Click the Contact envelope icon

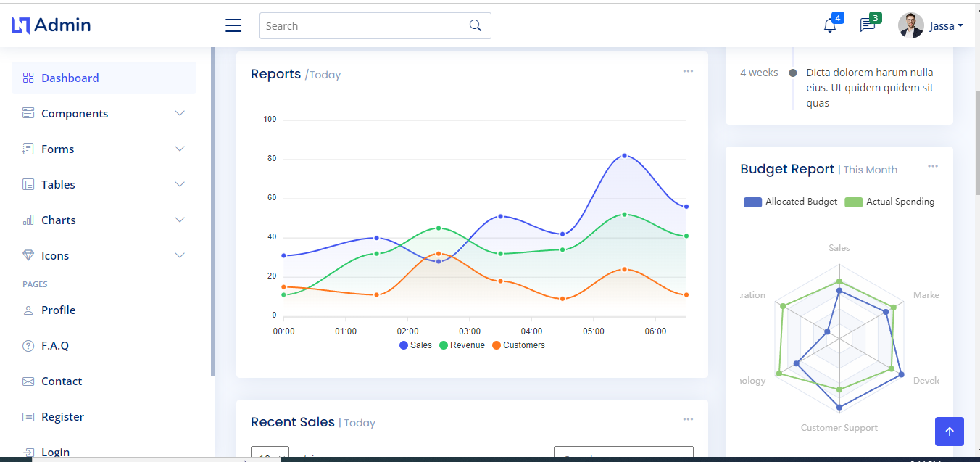(x=28, y=381)
